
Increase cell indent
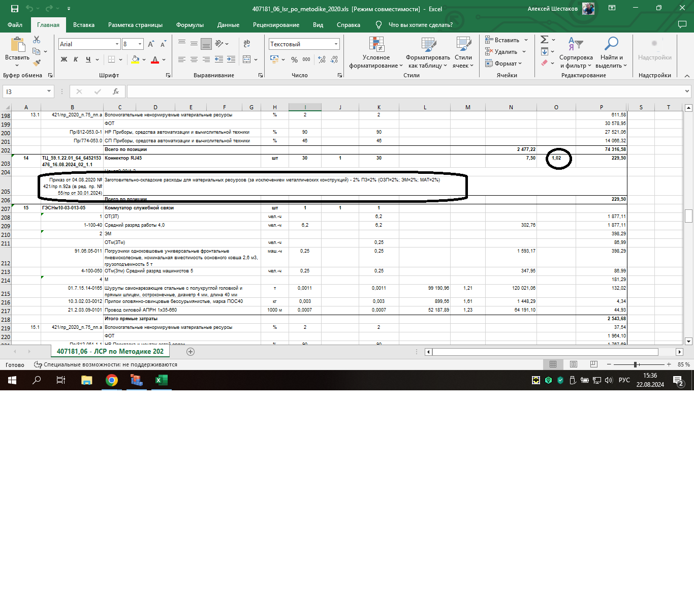[x=231, y=59]
